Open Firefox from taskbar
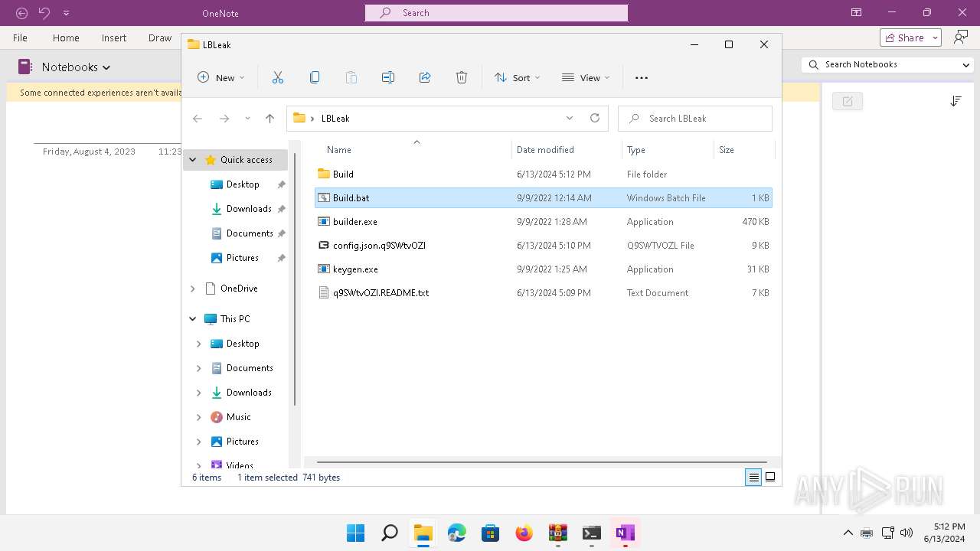The width and height of the screenshot is (980, 551). pyautogui.click(x=524, y=533)
